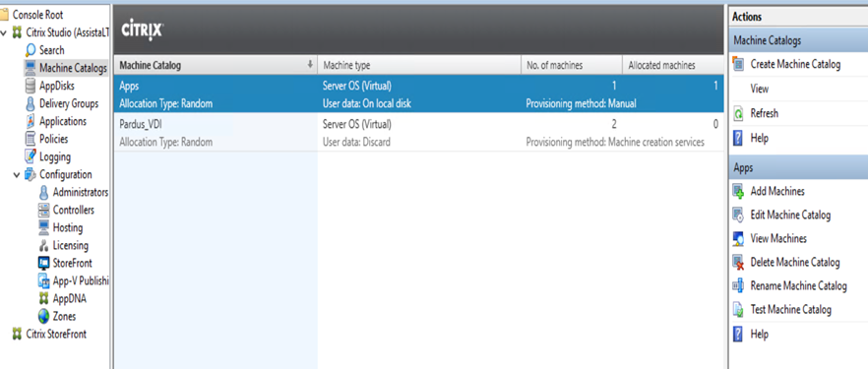This screenshot has width=868, height=369.
Task: Click the Search magnifier icon in tree
Action: pos(31,50)
